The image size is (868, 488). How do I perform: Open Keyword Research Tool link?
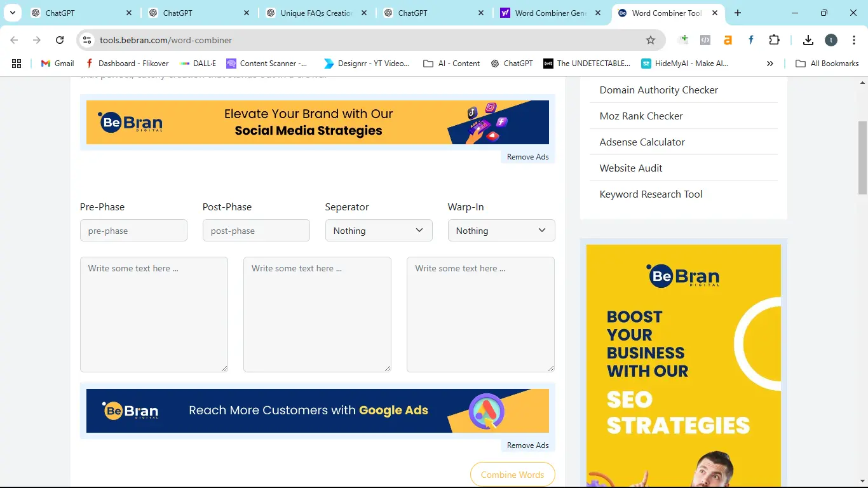point(651,194)
